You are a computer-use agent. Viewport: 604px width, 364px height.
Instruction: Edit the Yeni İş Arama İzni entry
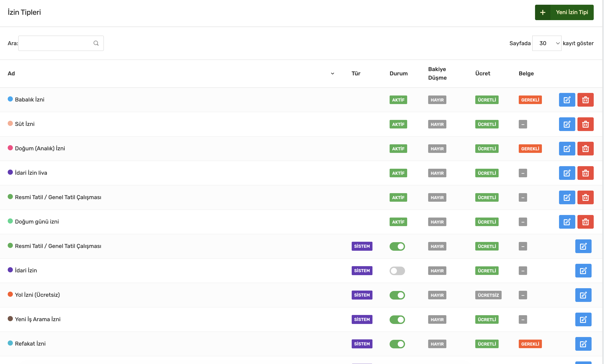pos(583,319)
